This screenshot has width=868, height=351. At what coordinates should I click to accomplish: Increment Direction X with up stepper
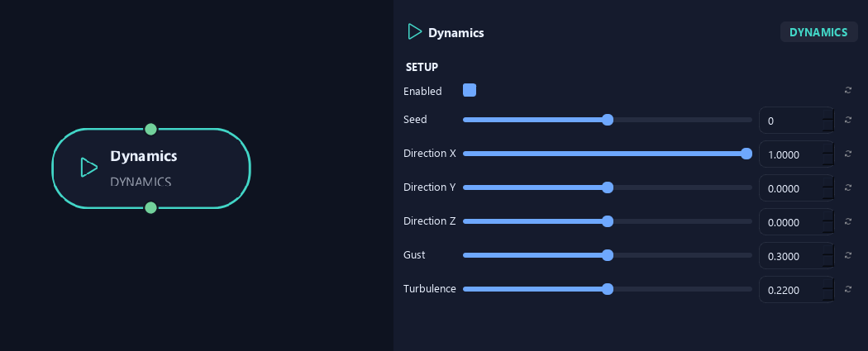click(x=828, y=148)
